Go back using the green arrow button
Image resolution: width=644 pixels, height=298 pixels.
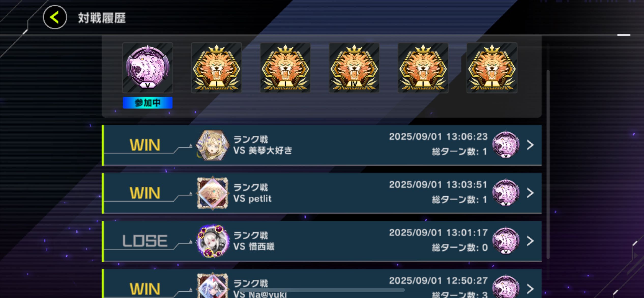[55, 17]
